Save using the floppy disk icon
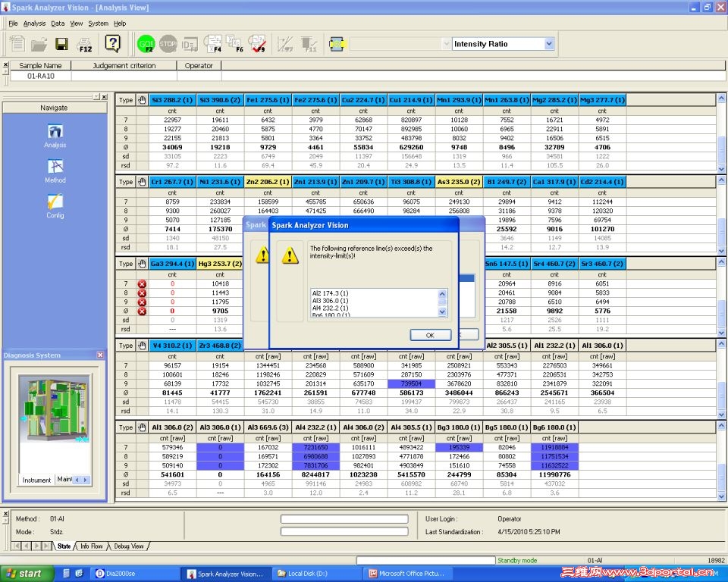The width and height of the screenshot is (728, 582). pyautogui.click(x=61, y=44)
